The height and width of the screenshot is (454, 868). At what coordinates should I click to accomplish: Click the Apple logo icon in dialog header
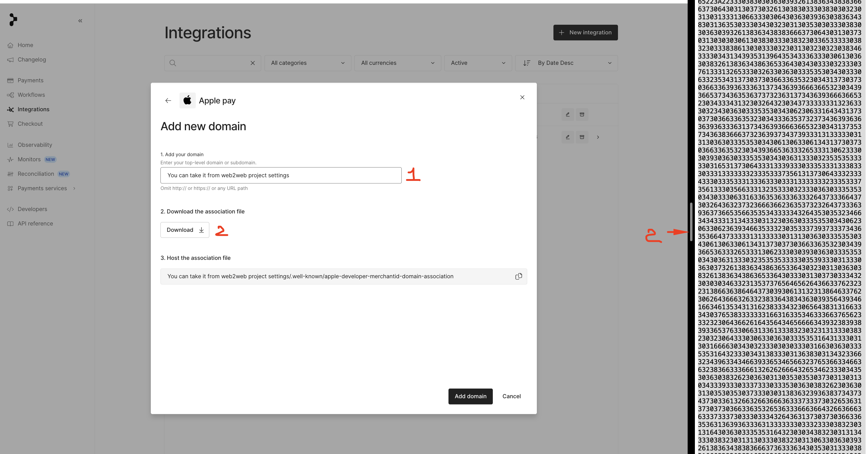coord(187,100)
